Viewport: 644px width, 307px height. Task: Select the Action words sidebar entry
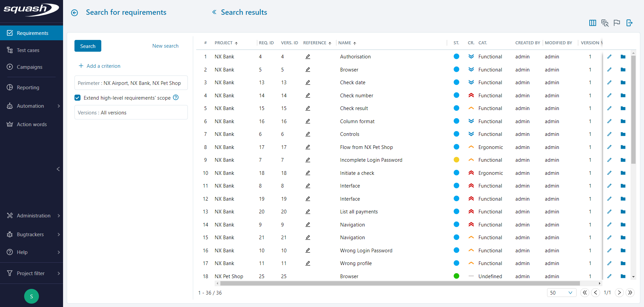(x=32, y=124)
